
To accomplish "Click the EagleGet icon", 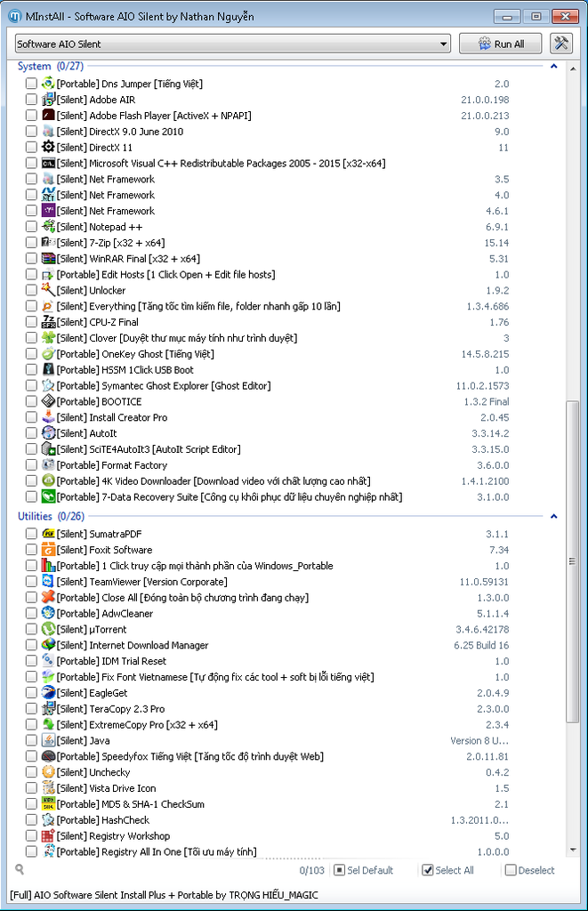I will click(48, 692).
